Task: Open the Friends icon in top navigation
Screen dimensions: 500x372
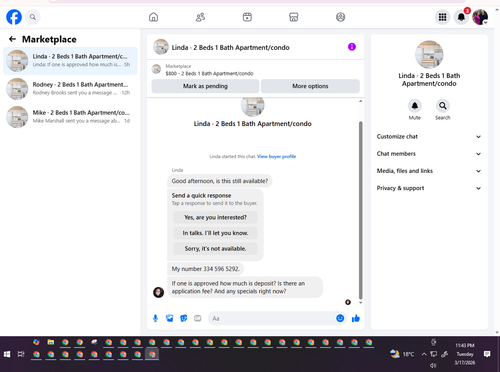Action: (x=200, y=17)
